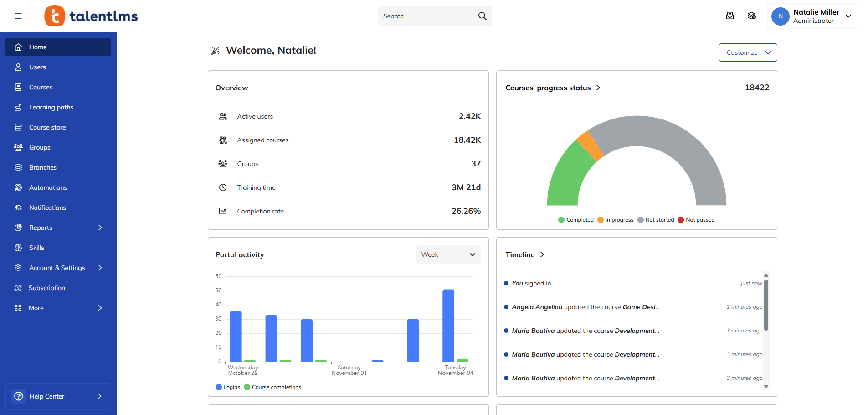Toggle the Completed legend in progress chart
This screenshot has height=415, width=868.
(576, 219)
